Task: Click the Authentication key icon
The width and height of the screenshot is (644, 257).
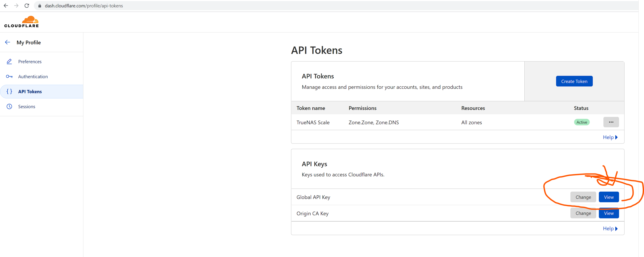Action: 9,77
